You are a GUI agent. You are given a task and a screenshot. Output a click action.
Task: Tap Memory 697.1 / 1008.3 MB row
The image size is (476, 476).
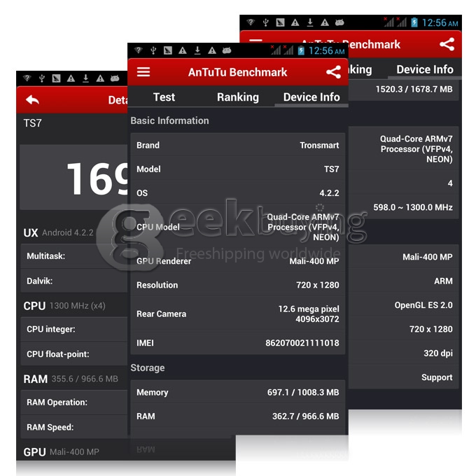pos(238,392)
